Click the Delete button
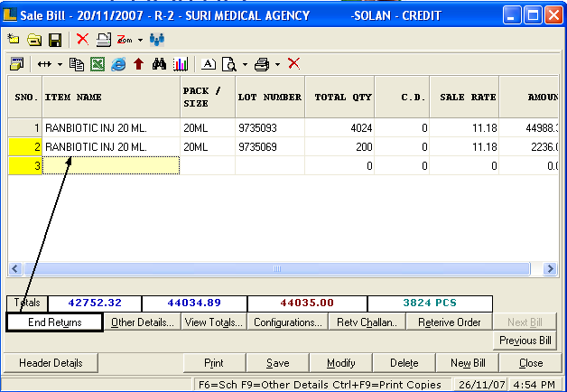Screen dimensions: 567x392 pyautogui.click(x=404, y=363)
